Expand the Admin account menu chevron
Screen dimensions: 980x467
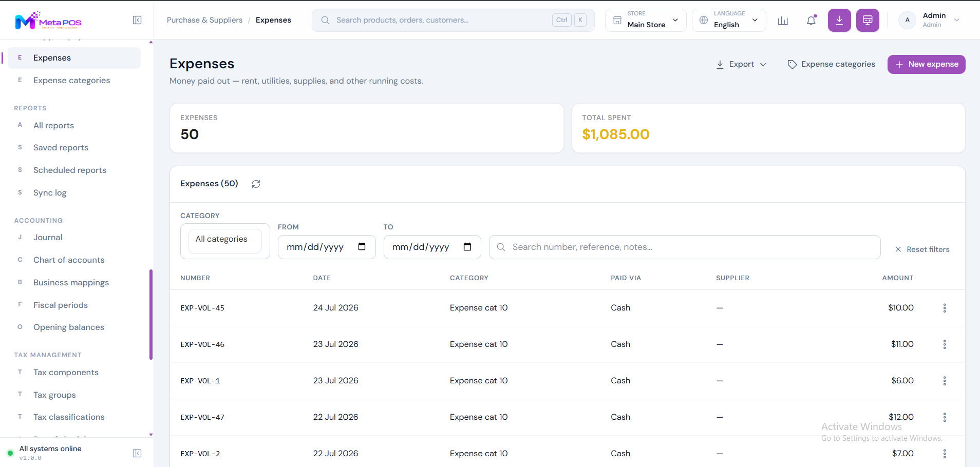[957, 20]
